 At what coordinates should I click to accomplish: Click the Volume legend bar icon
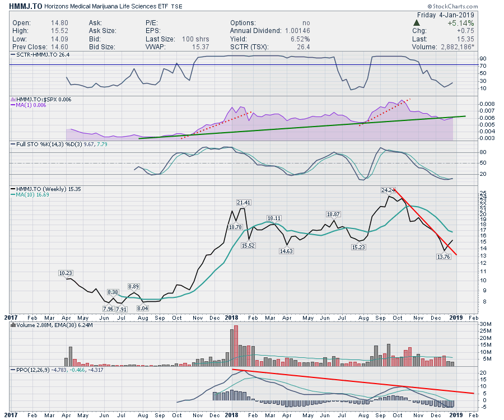13,325
